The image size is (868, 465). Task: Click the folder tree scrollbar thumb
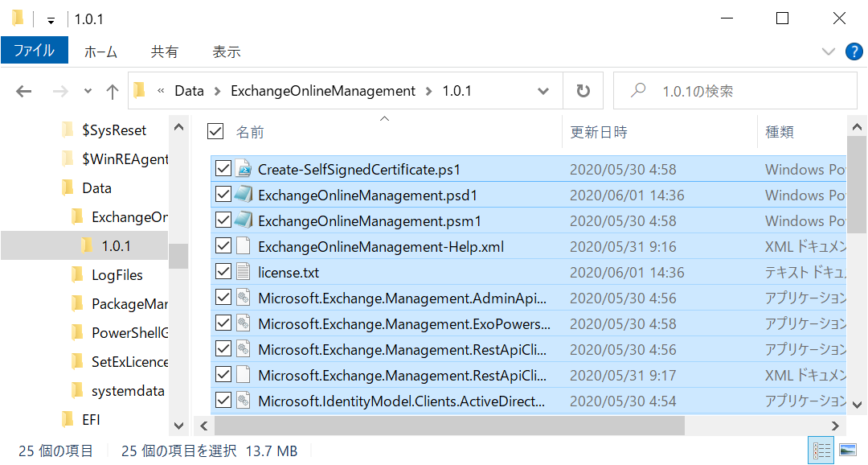point(178,256)
